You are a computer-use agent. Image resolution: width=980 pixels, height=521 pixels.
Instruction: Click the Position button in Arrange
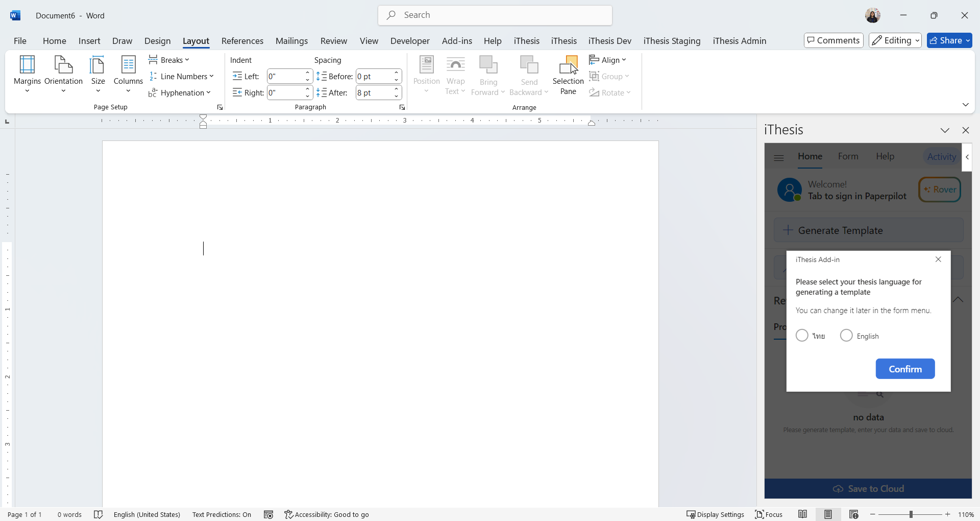tap(426, 75)
